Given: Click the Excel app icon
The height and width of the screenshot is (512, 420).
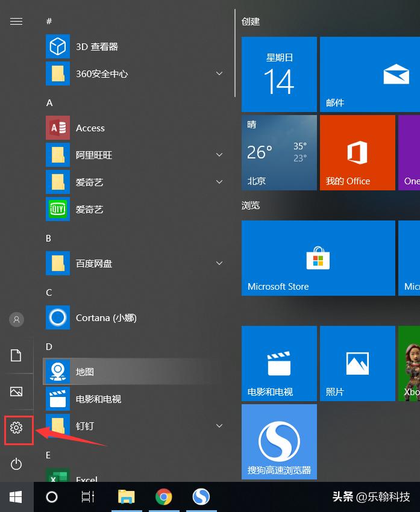Looking at the screenshot, I should point(58,475).
